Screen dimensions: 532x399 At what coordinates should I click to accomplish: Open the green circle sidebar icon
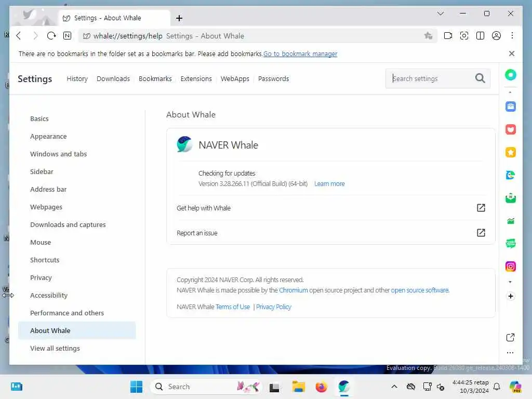510,75
